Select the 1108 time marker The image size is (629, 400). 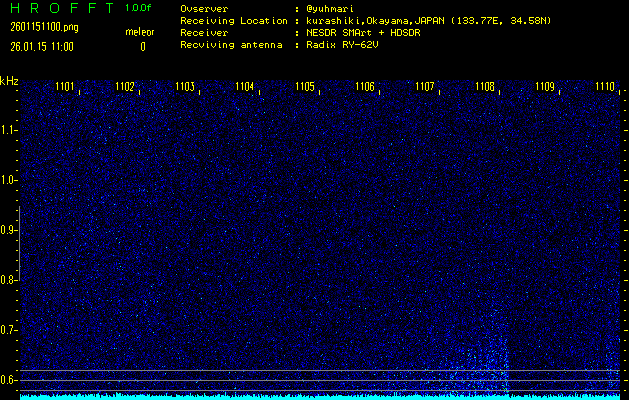(485, 87)
